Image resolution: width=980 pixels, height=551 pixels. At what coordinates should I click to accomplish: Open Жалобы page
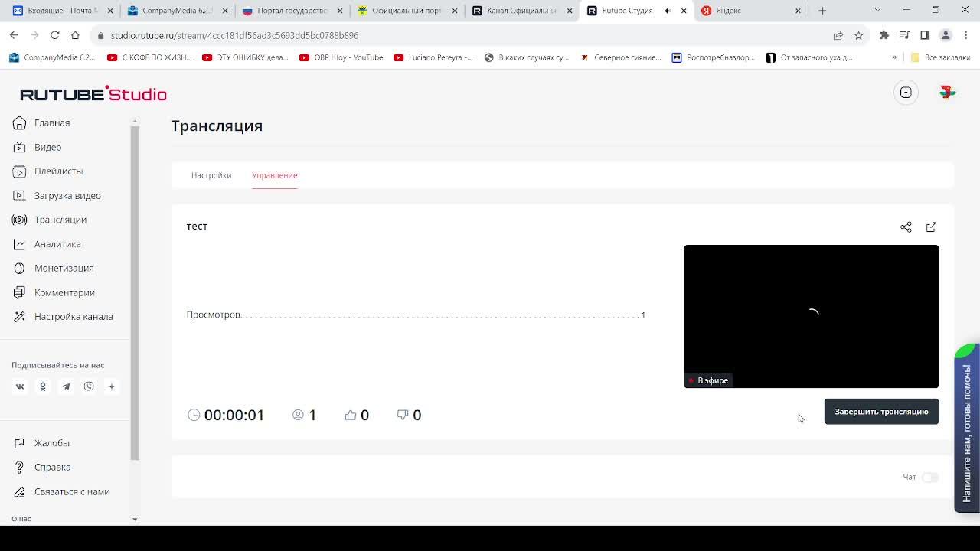pos(51,443)
